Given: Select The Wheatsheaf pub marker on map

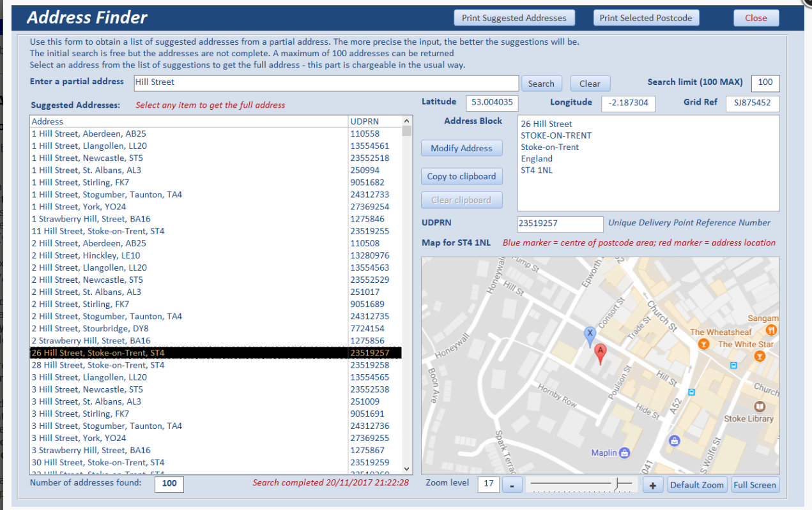Looking at the screenshot, I should point(703,344).
